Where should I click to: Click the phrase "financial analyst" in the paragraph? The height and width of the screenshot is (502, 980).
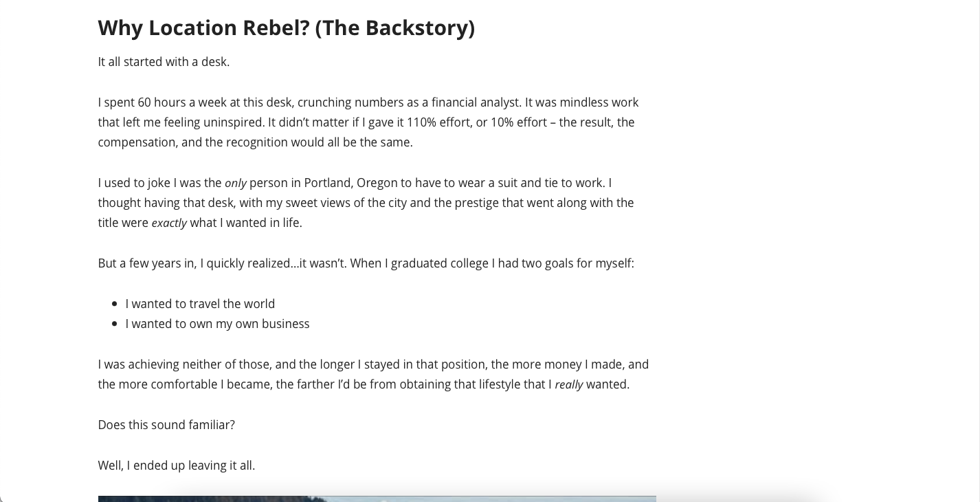[x=475, y=102]
